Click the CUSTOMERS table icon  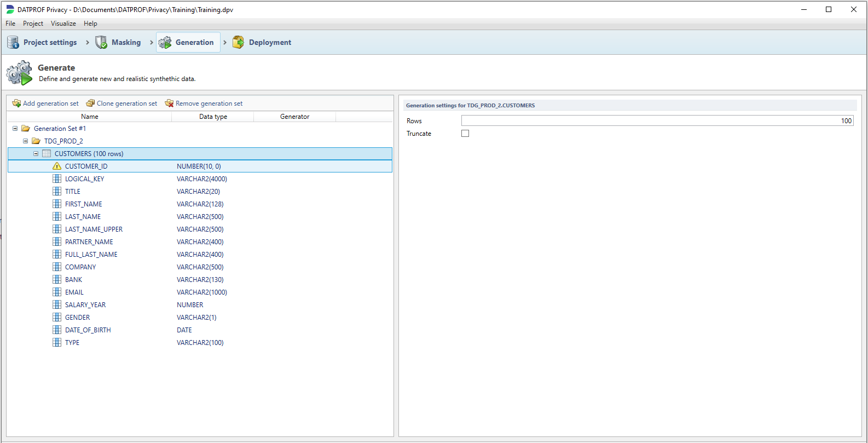pyautogui.click(x=47, y=153)
